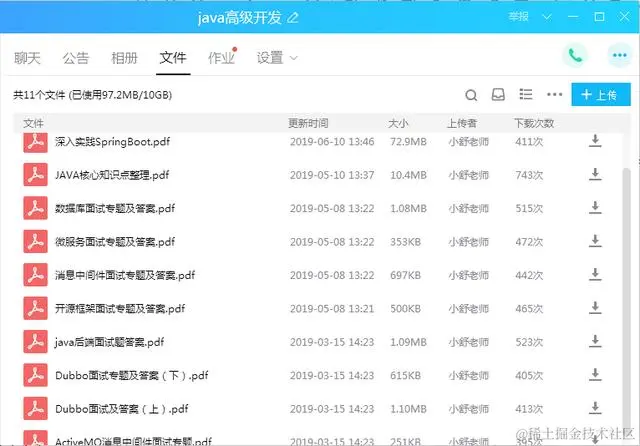
Task: Download 微服务面试专题及答案.pdf
Action: [595, 241]
